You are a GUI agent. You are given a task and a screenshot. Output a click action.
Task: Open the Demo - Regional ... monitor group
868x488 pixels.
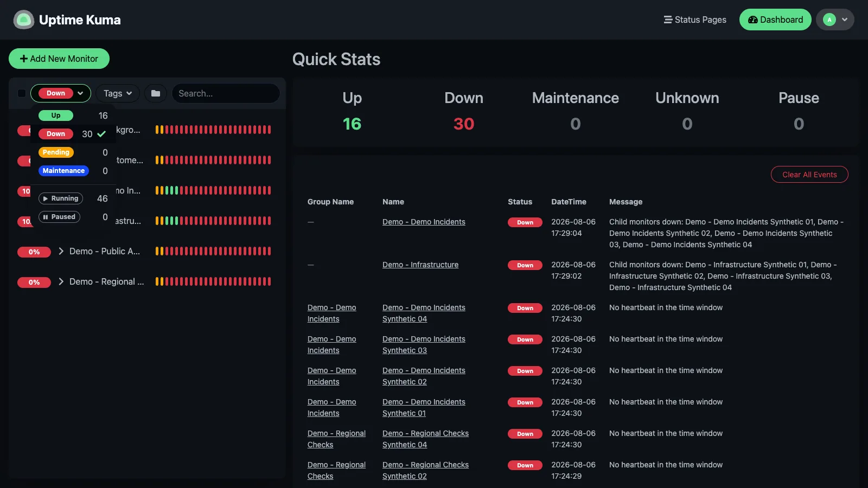107,281
